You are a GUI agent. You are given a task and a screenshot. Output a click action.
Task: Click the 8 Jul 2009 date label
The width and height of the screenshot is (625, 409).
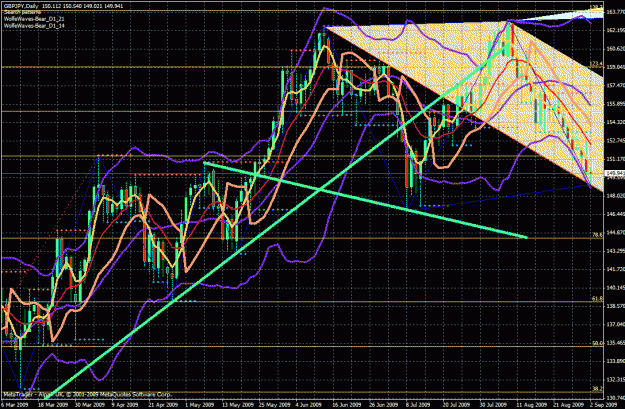[x=417, y=405]
